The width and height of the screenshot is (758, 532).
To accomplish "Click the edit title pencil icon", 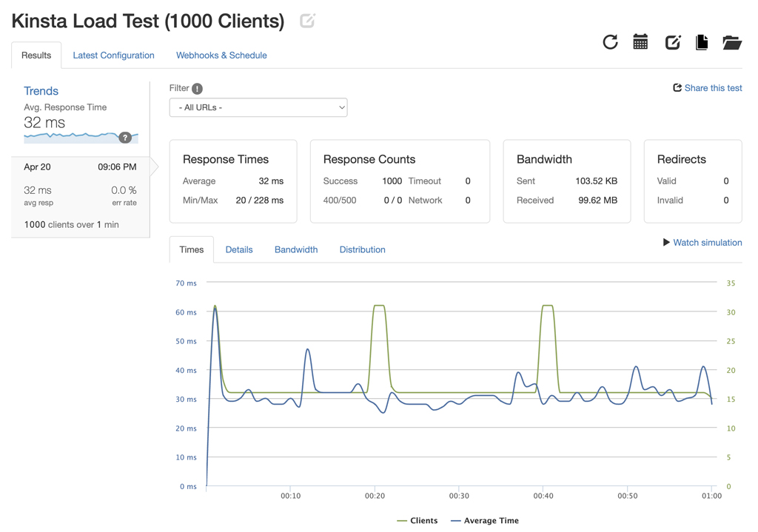I will click(307, 21).
